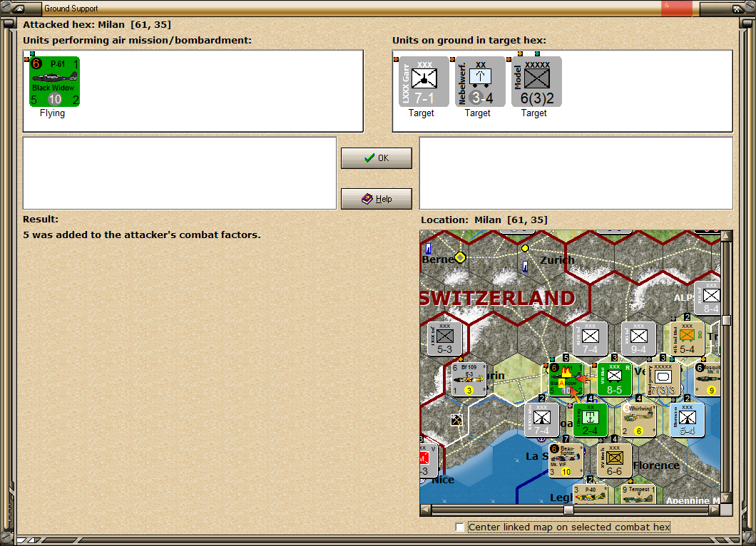Click the Berne city marker on map

coord(460,257)
